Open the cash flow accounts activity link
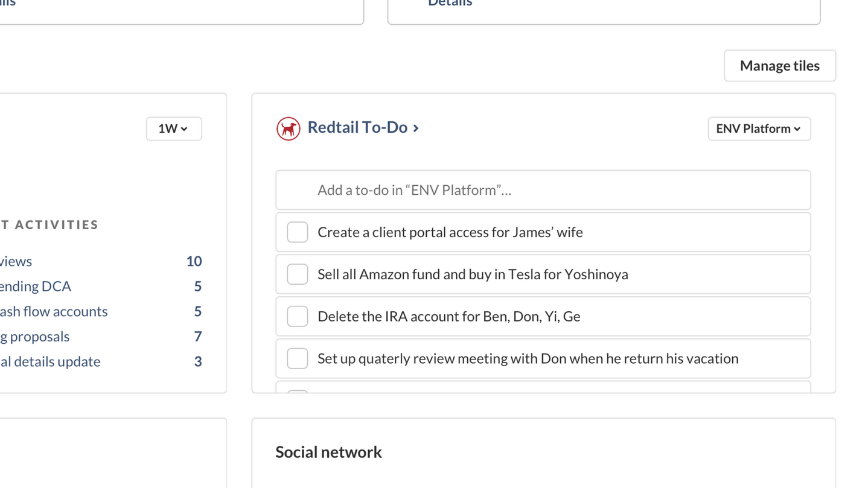Viewport: 868px width, 488px height. [x=53, y=311]
